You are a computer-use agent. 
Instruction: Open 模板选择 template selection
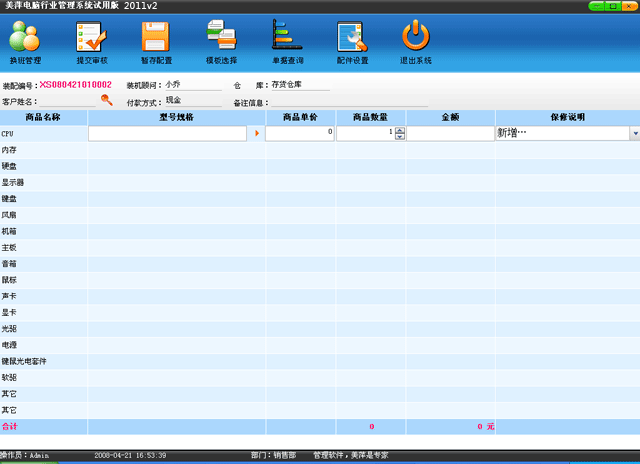221,40
